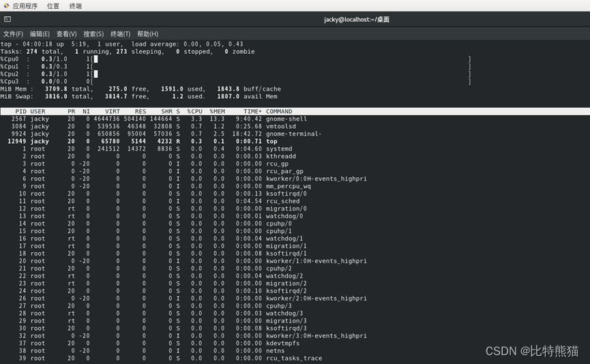Open the 文件(F) menu
This screenshot has height=364, width=590.
13,34
